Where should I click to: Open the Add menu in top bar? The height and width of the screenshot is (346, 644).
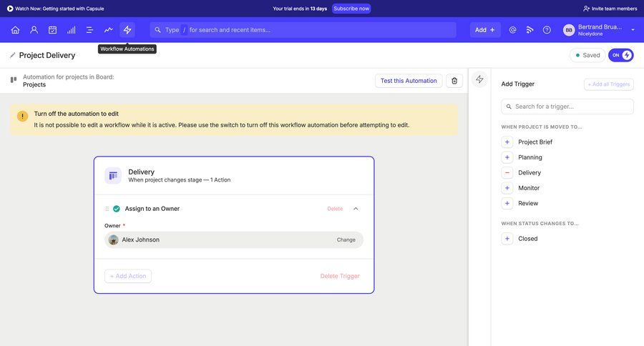coord(485,30)
